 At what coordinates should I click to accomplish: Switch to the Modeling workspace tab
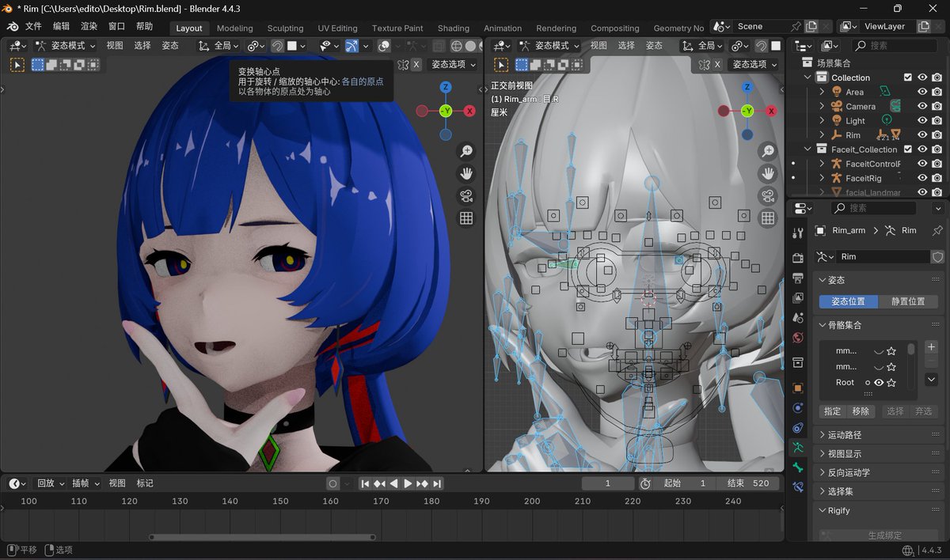[235, 28]
